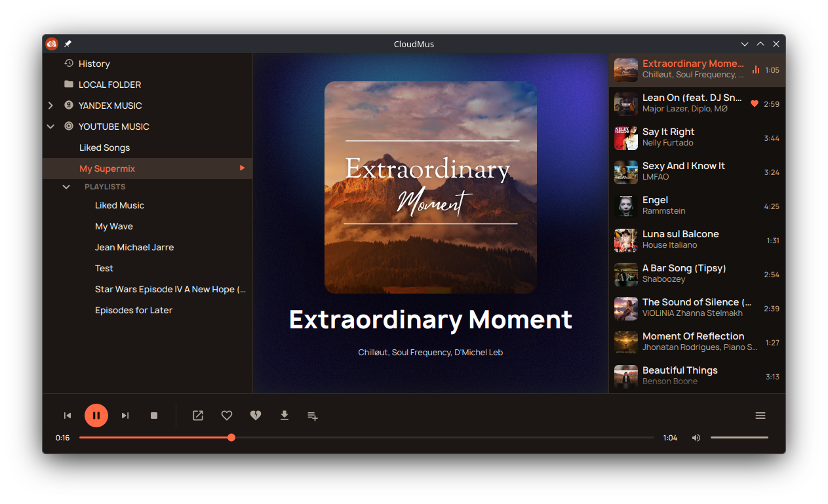This screenshot has width=828, height=504.
Task: Stop playback with the square button
Action: click(154, 416)
